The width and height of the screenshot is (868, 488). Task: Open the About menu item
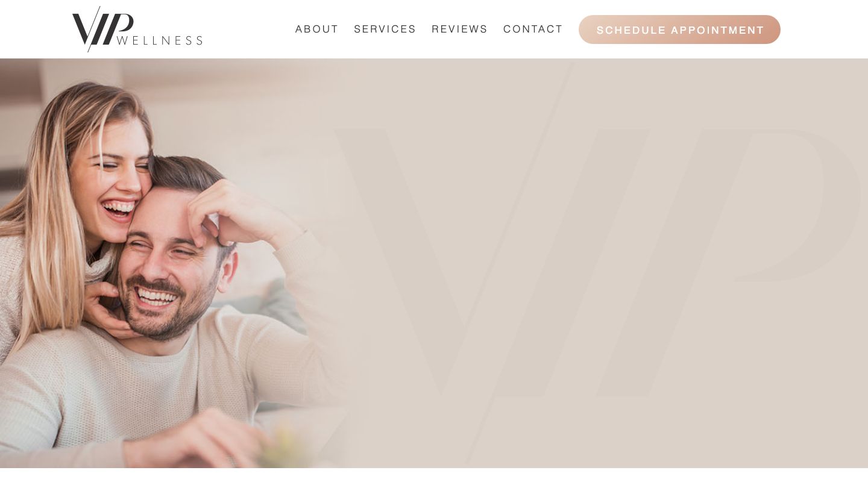(x=317, y=29)
